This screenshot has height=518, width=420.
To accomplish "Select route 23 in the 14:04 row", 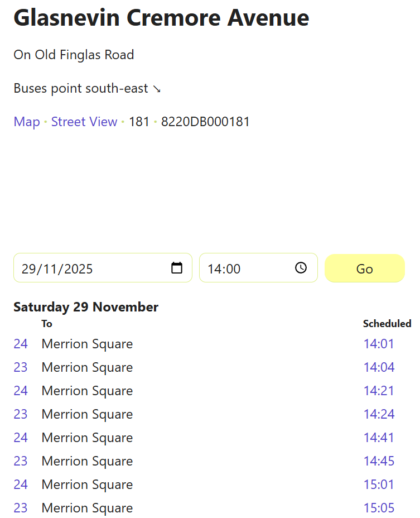I will 21,367.
